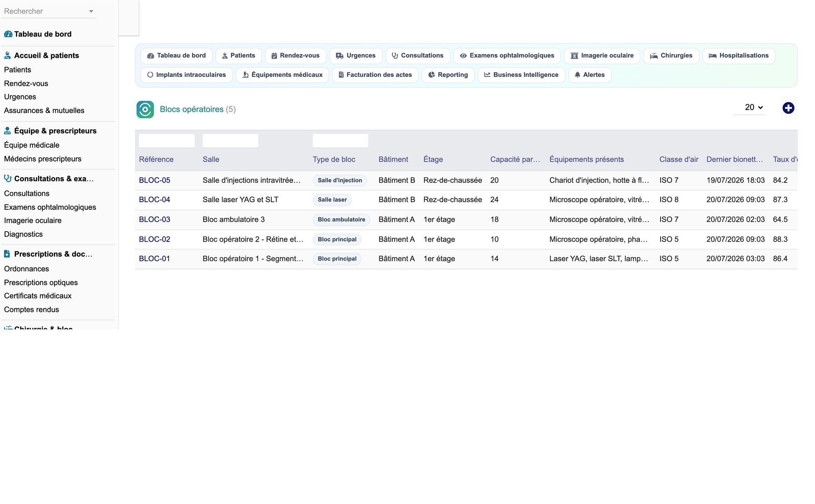Go to the Hospitalisations tab
The image size is (815, 504).
(738, 56)
